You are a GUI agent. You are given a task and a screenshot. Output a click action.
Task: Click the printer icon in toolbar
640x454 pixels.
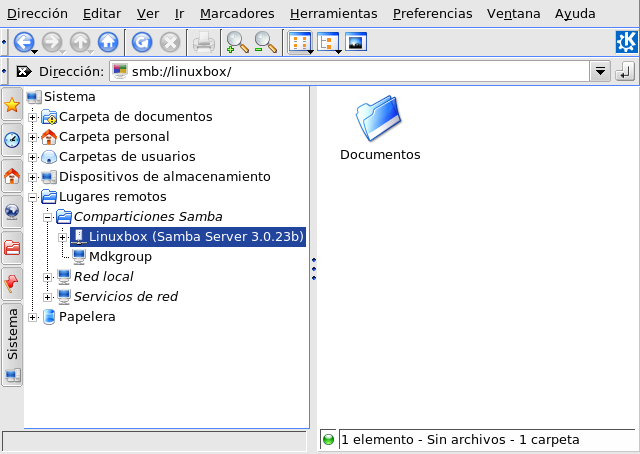coord(203,42)
